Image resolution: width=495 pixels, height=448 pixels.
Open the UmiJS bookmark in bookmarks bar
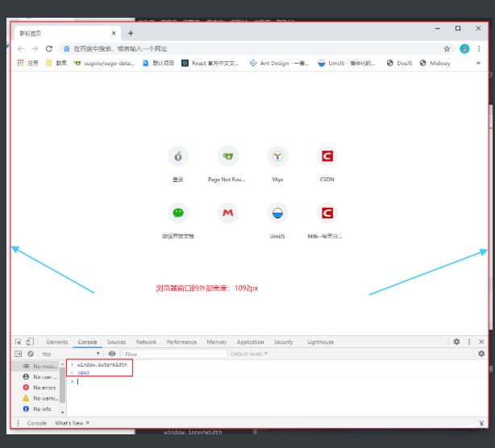coord(347,63)
